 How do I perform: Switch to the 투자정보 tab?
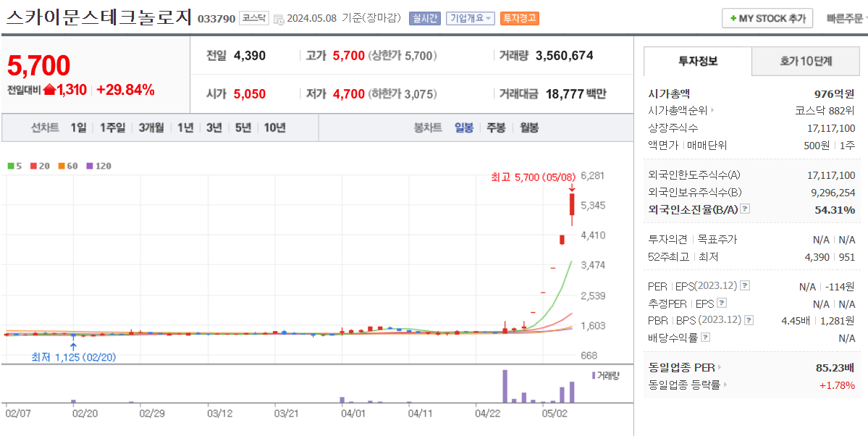click(x=698, y=61)
